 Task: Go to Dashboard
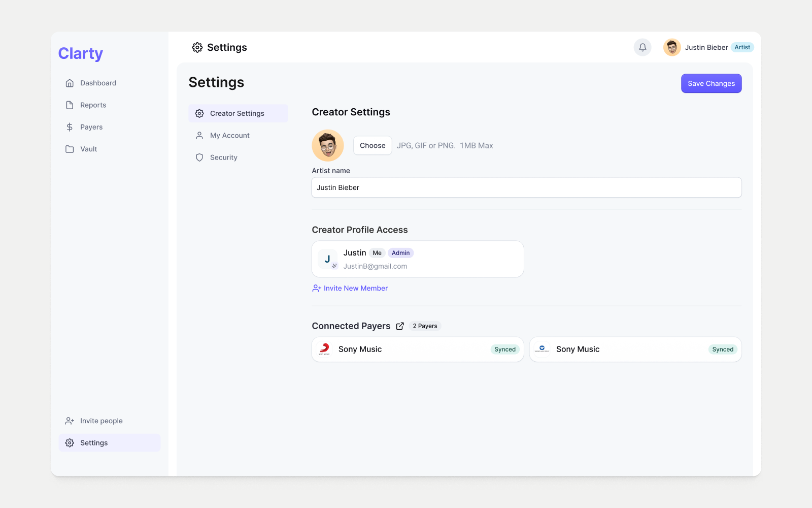[110, 83]
